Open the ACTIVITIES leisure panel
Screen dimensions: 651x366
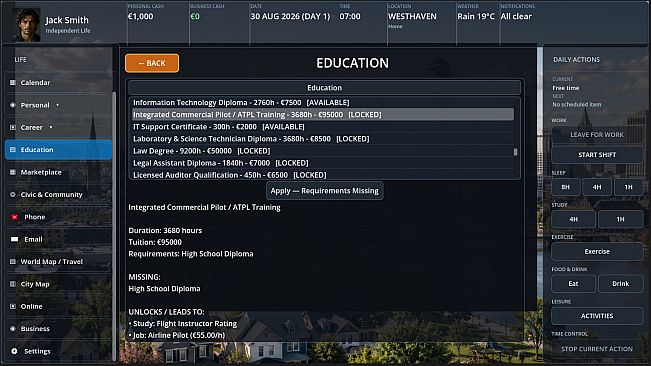pos(597,316)
